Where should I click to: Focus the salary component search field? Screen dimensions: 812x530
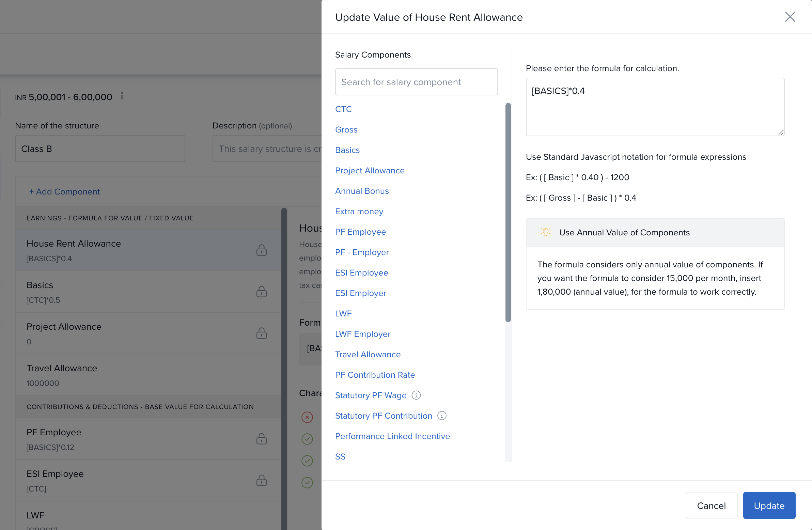[x=416, y=82]
